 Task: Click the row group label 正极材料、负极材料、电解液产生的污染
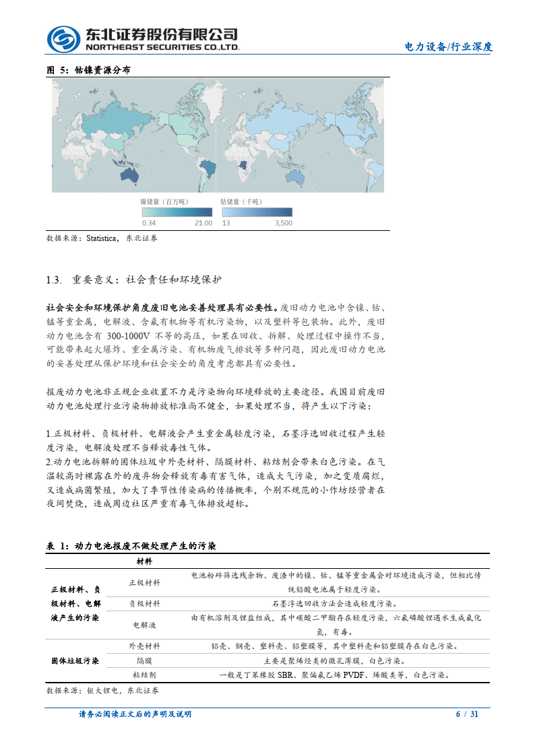click(75, 604)
